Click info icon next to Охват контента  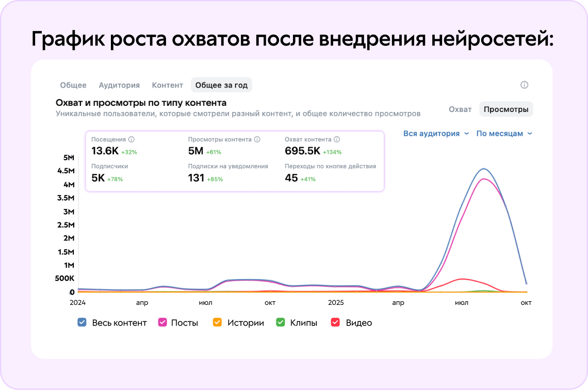click(337, 139)
